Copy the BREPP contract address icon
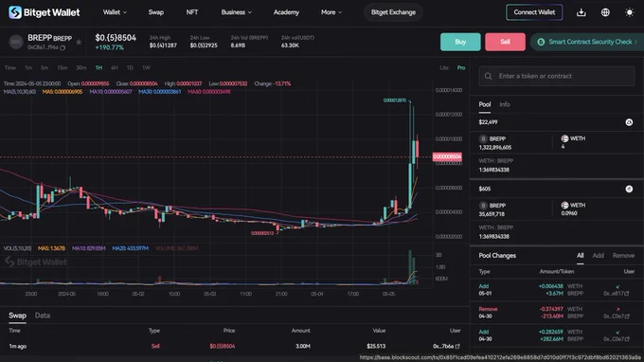Image resolution: width=644 pixels, height=362 pixels. (x=63, y=47)
